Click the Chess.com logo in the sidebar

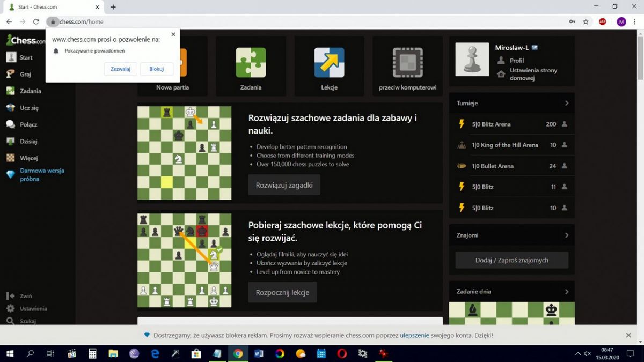pyautogui.click(x=25, y=40)
